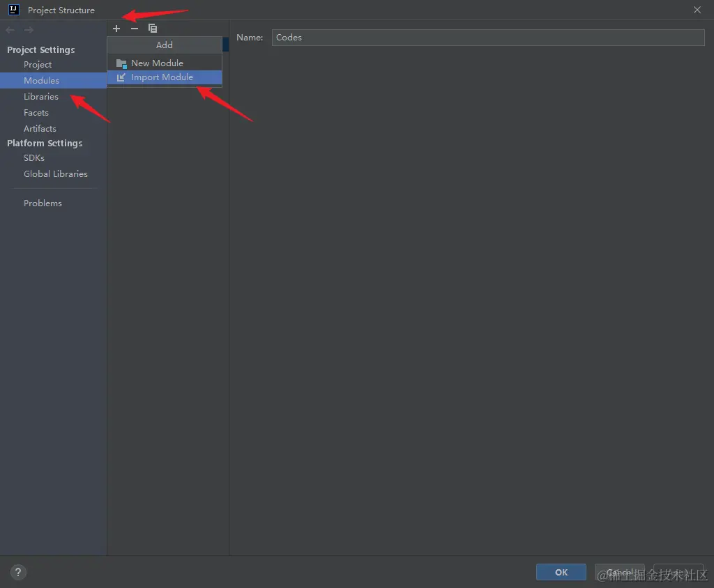The height and width of the screenshot is (588, 714).
Task: Click the New Module folder icon
Action: (121, 63)
